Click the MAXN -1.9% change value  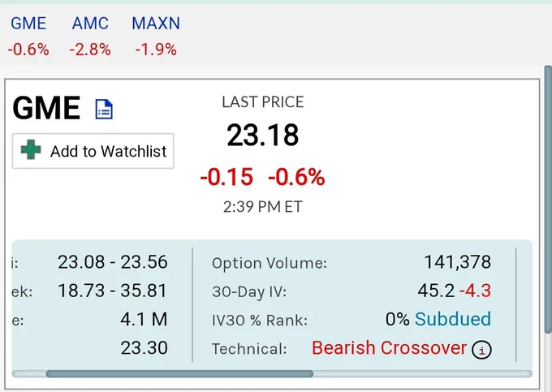click(156, 50)
